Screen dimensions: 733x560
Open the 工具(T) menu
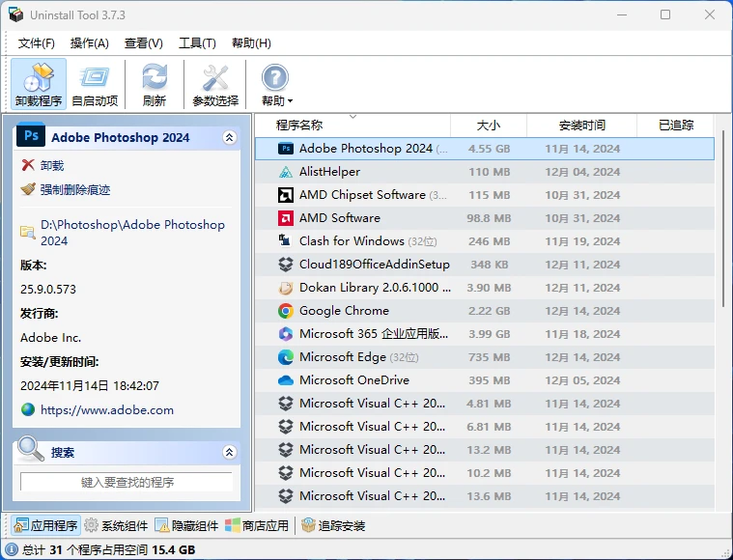pos(197,43)
